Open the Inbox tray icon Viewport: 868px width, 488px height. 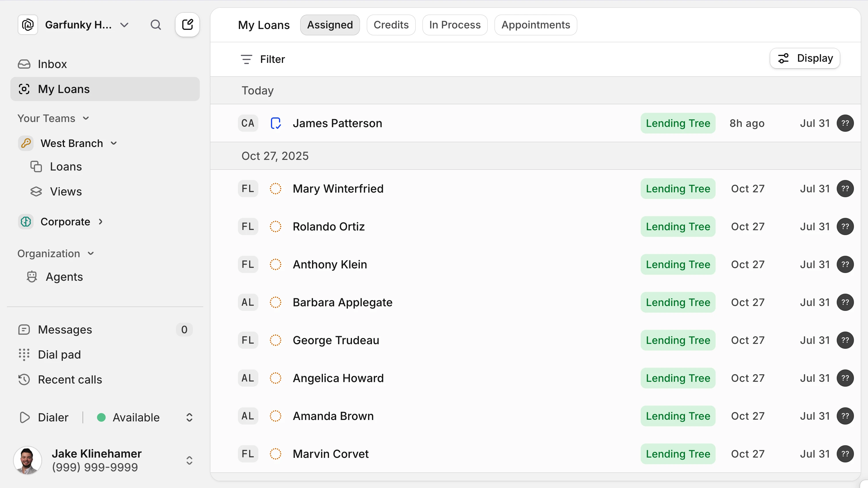[24, 64]
